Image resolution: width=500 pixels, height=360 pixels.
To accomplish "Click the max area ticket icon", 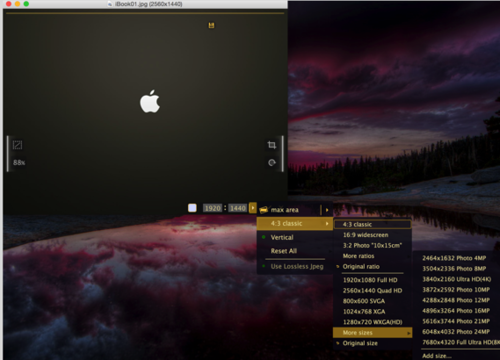I will pyautogui.click(x=264, y=210).
